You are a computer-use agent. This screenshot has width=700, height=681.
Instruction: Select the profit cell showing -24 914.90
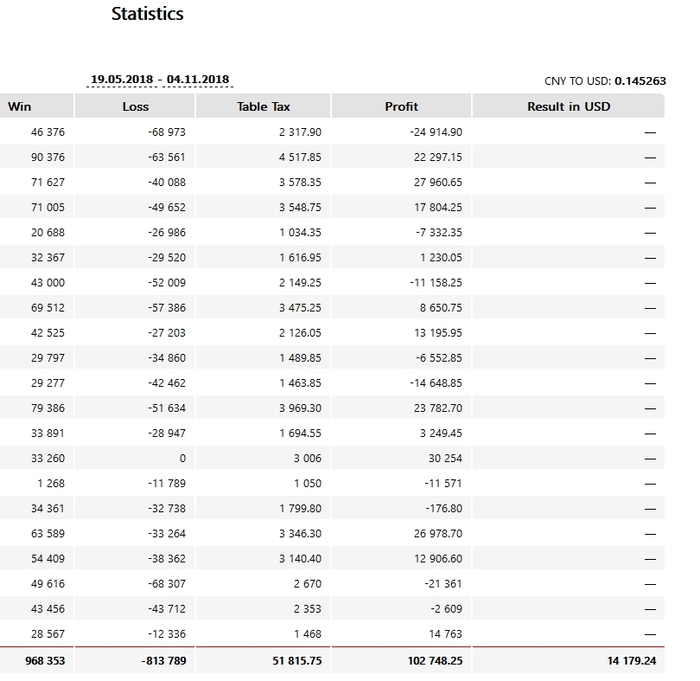pyautogui.click(x=436, y=132)
